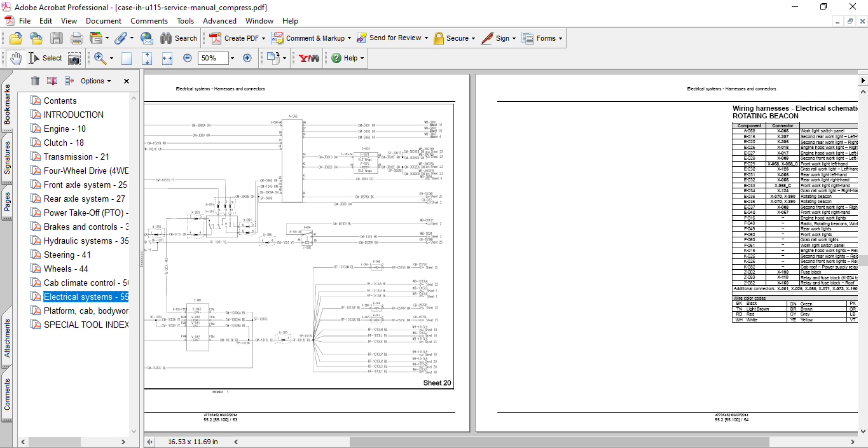Expand the zoom percentage dropdown arrow
The image size is (868, 448).
232,58
